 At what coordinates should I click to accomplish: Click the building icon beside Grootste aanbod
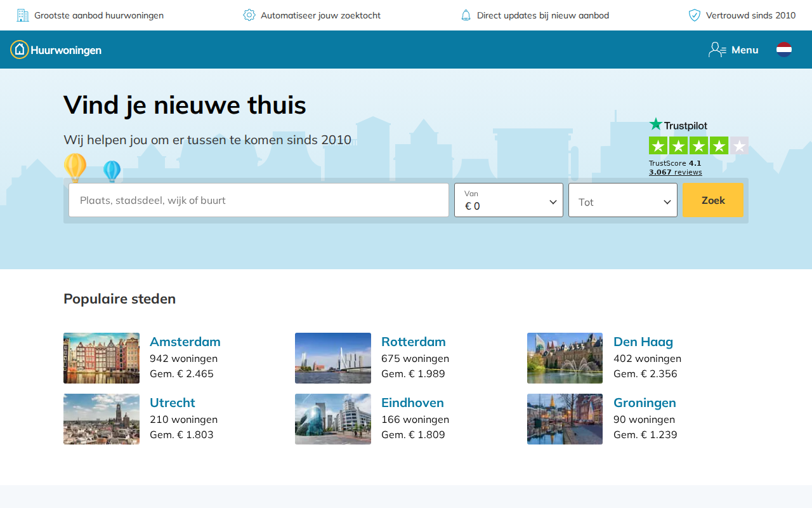coord(23,15)
